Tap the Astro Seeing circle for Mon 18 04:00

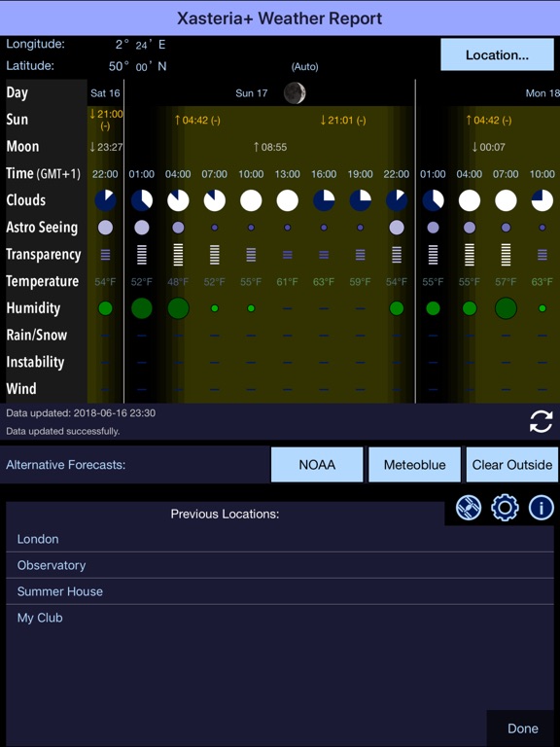coord(470,228)
